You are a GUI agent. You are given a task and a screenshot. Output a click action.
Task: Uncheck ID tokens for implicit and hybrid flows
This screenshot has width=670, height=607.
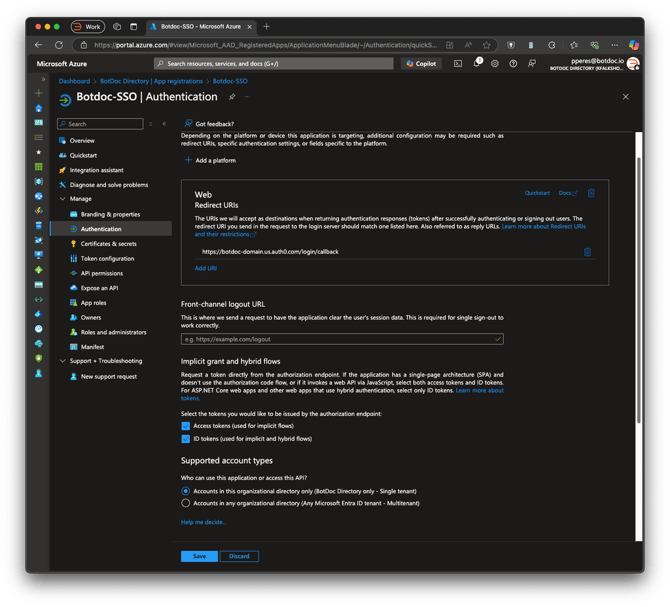185,439
